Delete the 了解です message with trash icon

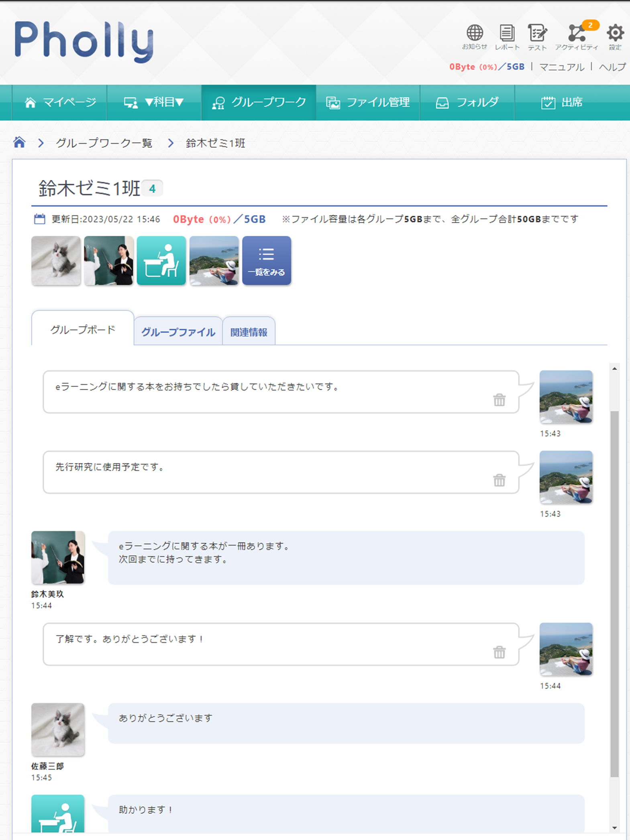click(499, 652)
